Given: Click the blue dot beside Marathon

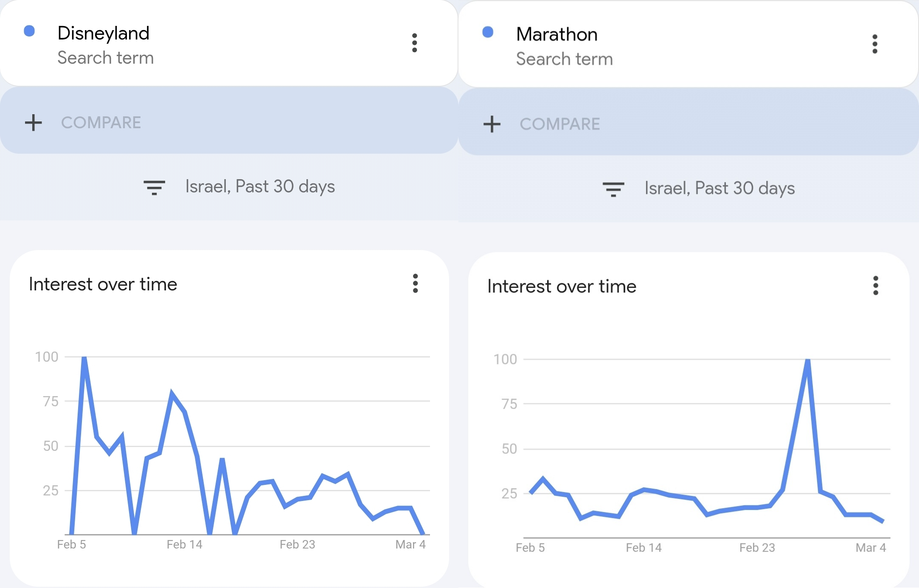Looking at the screenshot, I should (x=488, y=32).
